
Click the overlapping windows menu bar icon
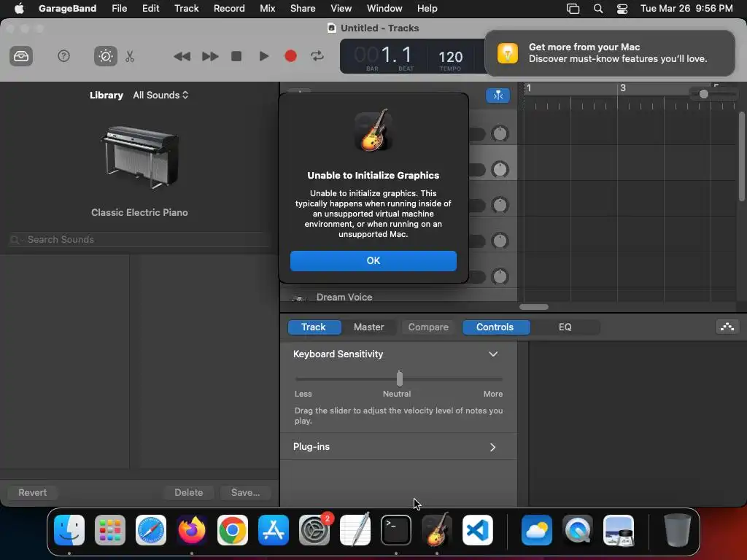point(573,9)
